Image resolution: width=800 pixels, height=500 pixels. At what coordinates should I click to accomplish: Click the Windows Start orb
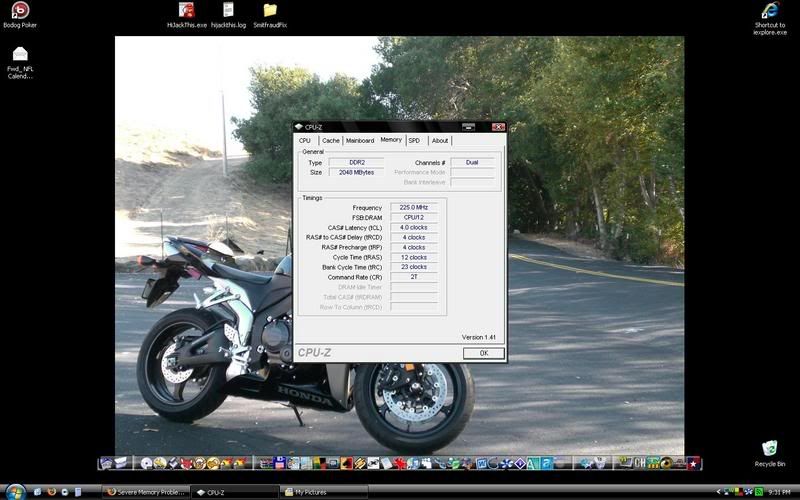(x=14, y=492)
